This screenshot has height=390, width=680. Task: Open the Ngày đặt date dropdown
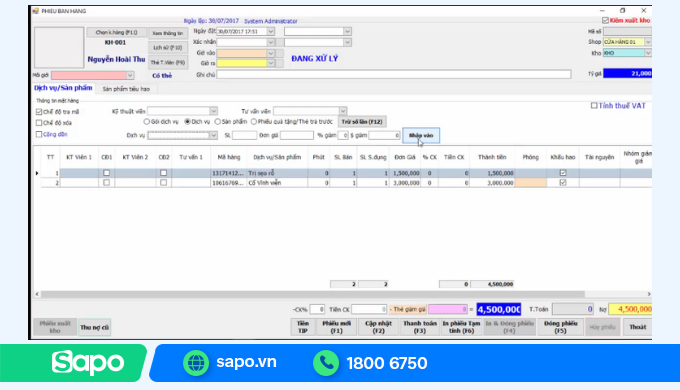(x=271, y=31)
